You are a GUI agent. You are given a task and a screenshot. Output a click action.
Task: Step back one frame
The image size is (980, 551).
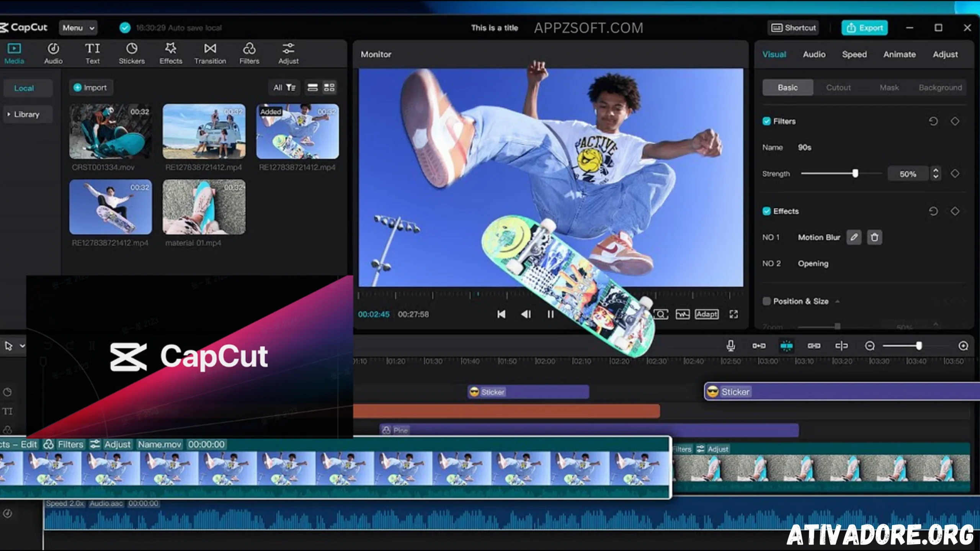coord(526,314)
